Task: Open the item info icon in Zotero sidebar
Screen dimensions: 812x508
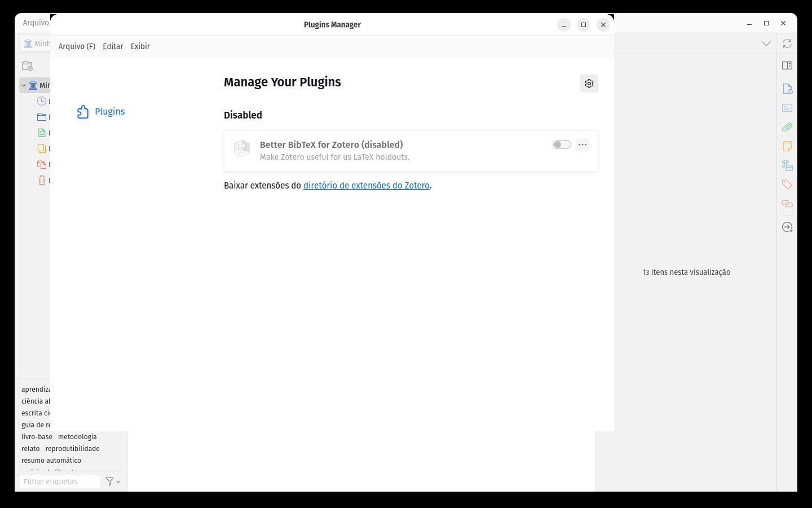Action: (x=787, y=89)
